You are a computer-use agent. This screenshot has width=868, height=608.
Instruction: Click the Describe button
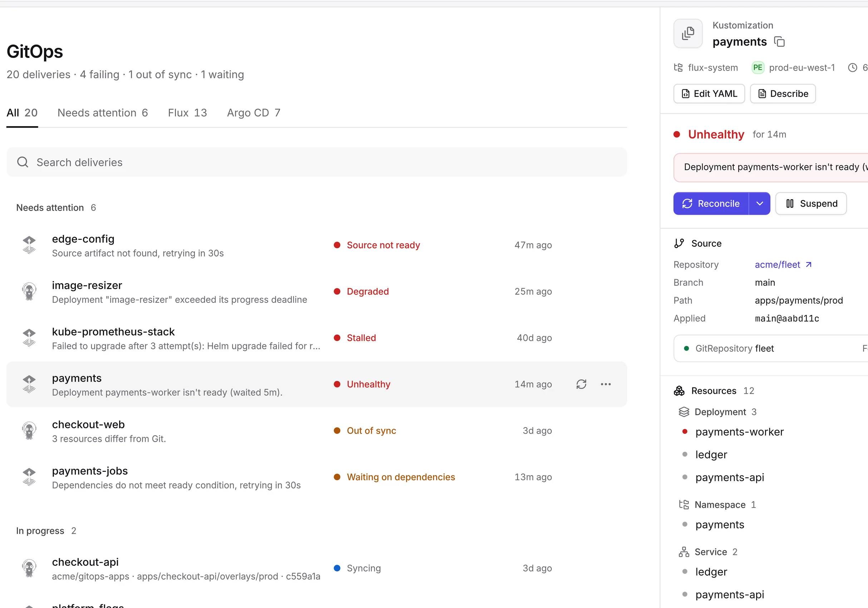[x=783, y=94]
